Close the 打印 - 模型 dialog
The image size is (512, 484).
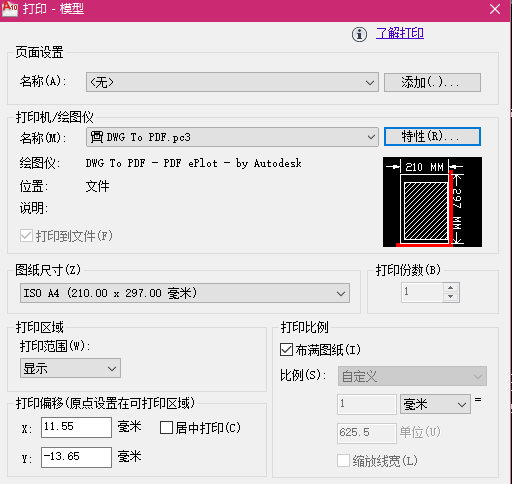(495, 9)
